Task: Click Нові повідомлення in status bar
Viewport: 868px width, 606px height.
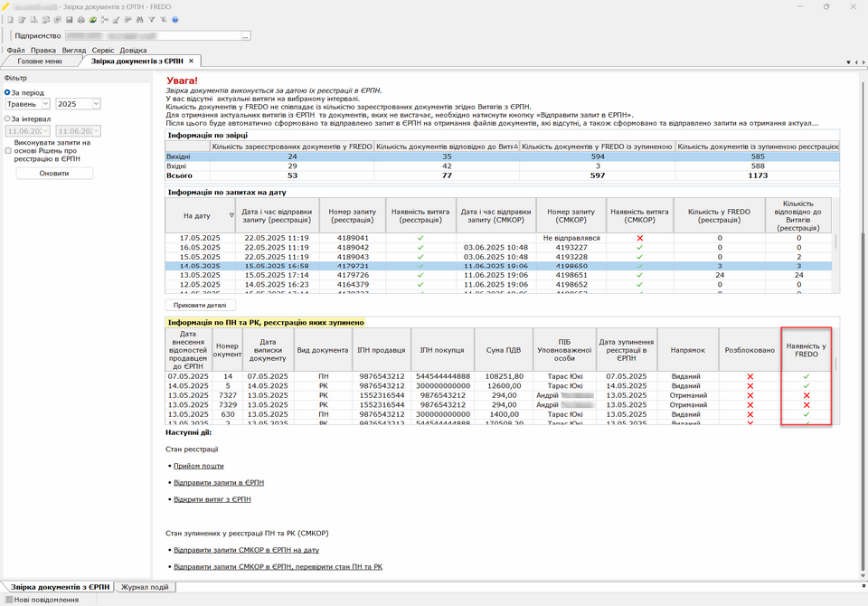Action: [46, 600]
